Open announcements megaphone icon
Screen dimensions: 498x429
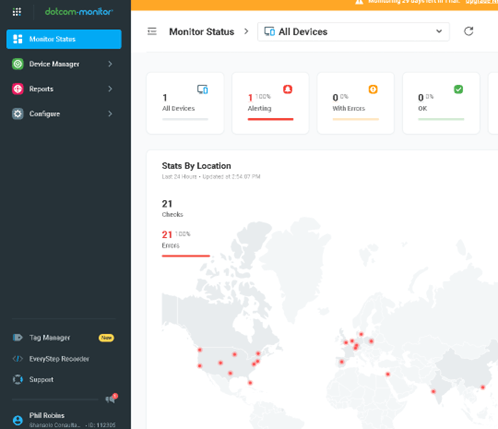coord(111,399)
